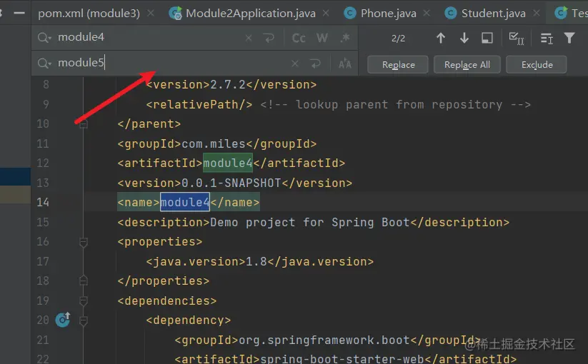This screenshot has width=588, height=364.
Task: Close the pom.xml (module3) tab
Action: tap(151, 13)
